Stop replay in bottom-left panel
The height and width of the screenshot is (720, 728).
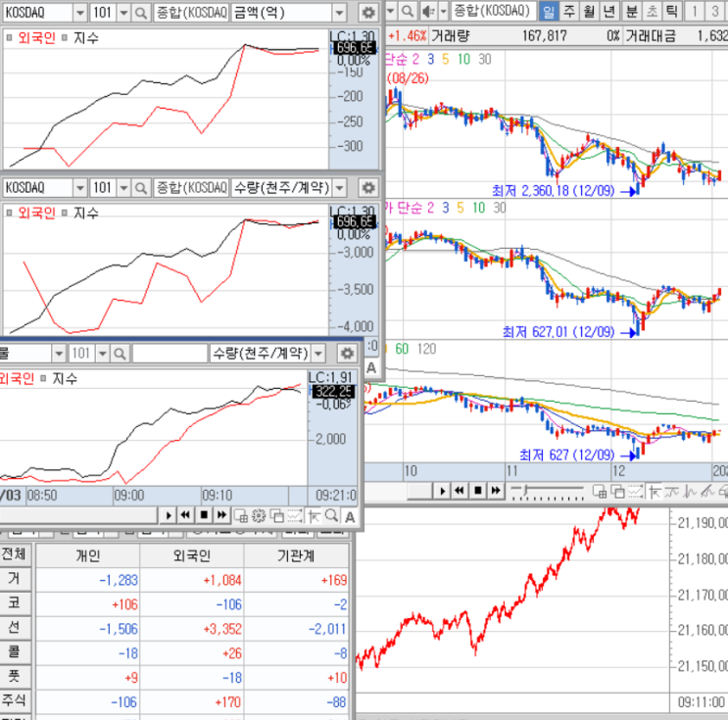(204, 515)
